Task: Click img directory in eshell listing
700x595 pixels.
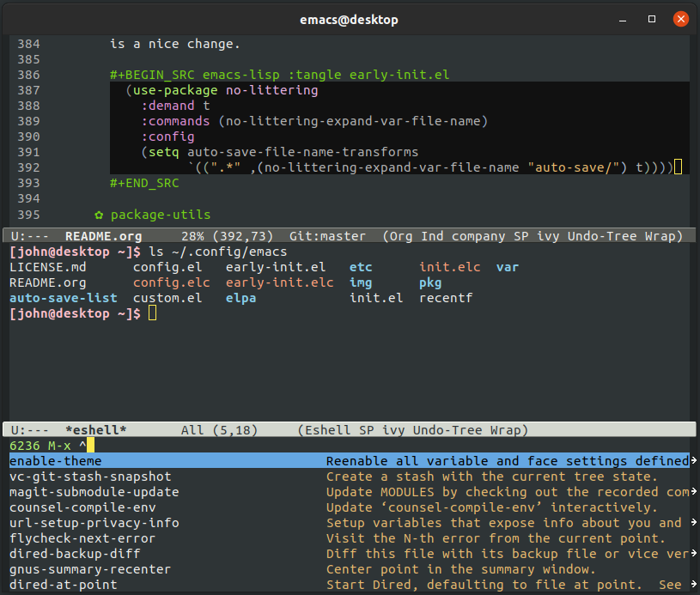Action: (x=360, y=282)
